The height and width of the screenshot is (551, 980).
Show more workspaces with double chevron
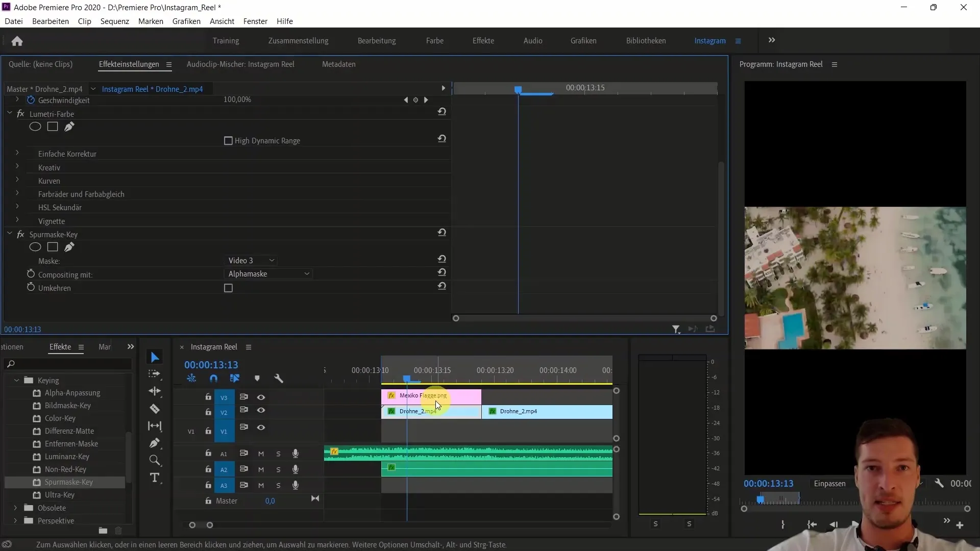click(x=772, y=40)
